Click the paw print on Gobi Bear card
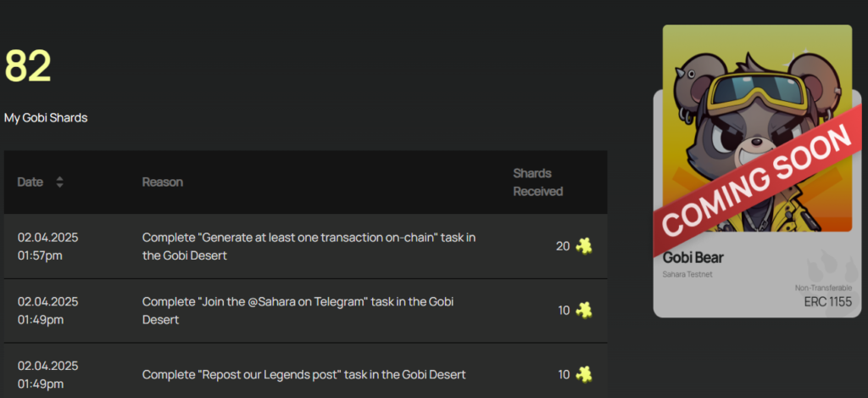 (x=824, y=268)
